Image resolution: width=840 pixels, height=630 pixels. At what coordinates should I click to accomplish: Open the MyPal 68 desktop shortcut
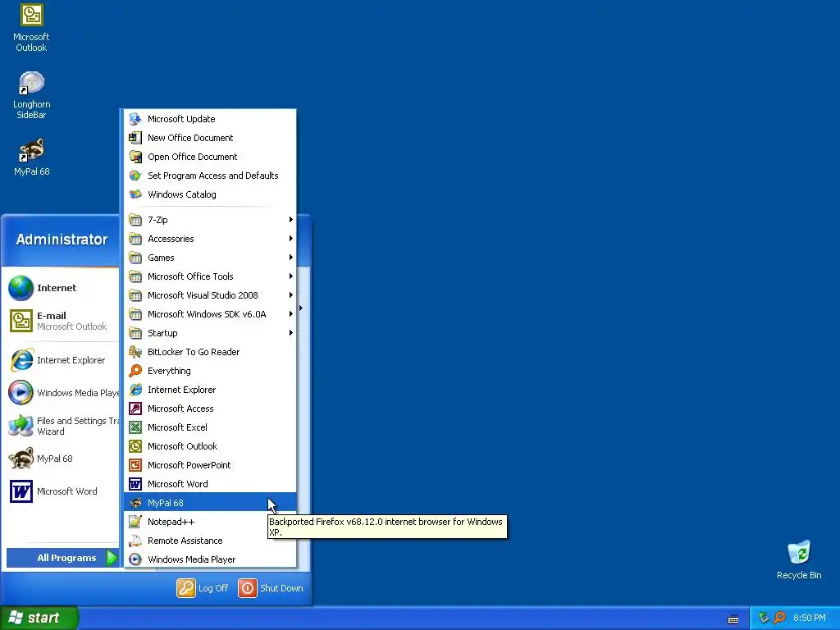(x=31, y=157)
